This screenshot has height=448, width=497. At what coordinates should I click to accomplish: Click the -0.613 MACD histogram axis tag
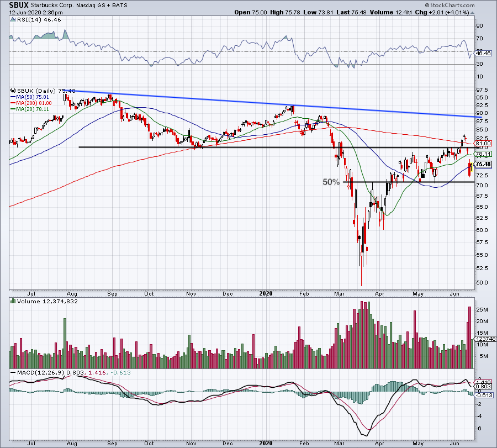coord(483,395)
